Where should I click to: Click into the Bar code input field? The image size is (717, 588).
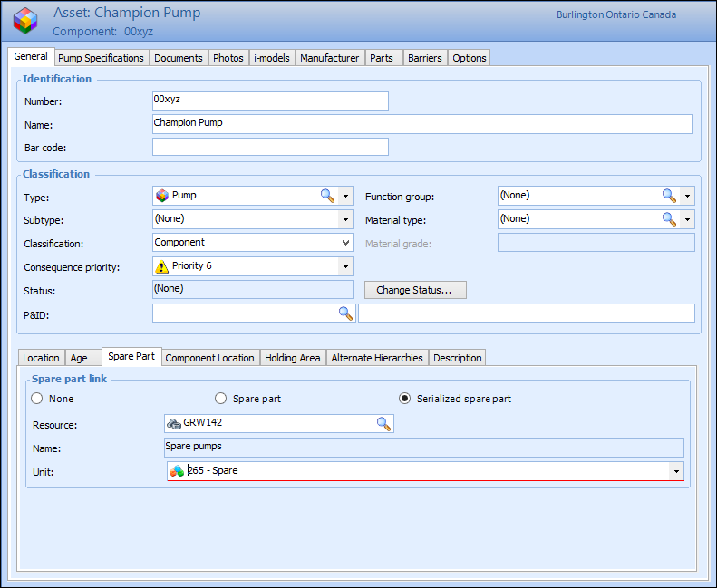270,147
